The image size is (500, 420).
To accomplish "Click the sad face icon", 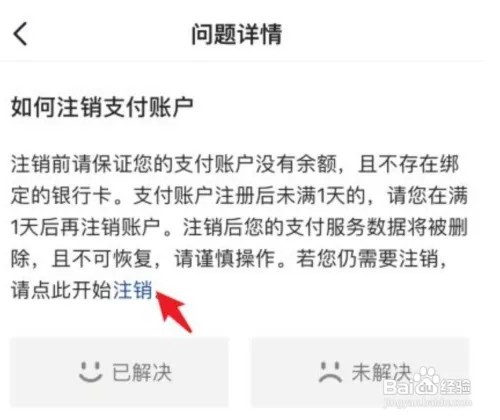I will pos(330,372).
